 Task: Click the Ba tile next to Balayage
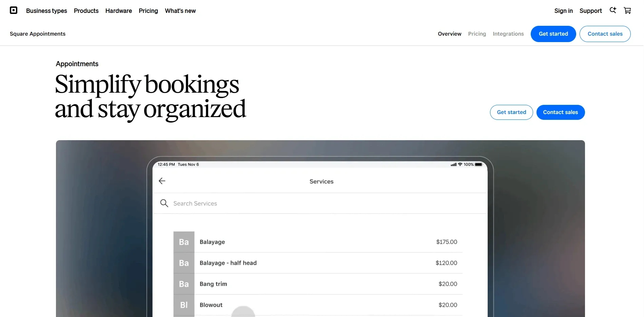point(184,242)
